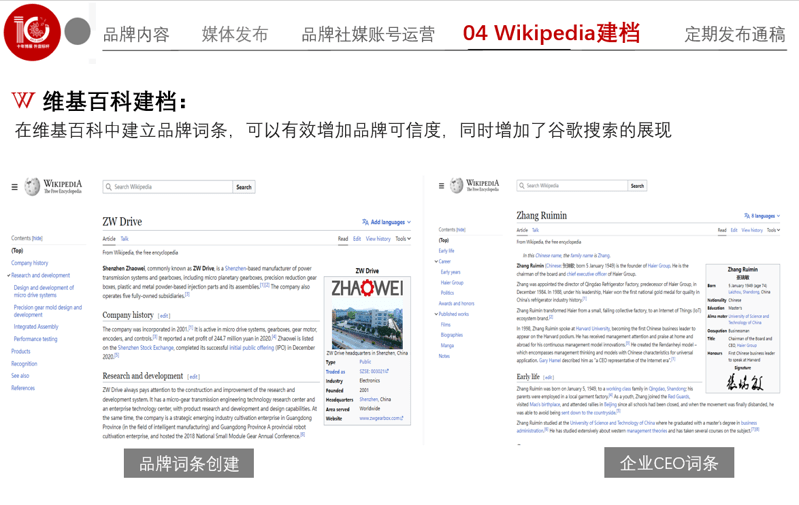Click the signature image in Zhang Ruimin infobox
Image resolution: width=799 pixels, height=505 pixels.
[x=744, y=382]
